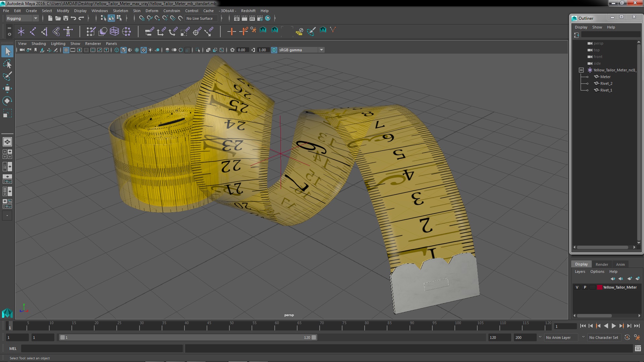Image resolution: width=644 pixels, height=362 pixels.
Task: Collapse the Yellow_Tailor_Meter_ncl1 group
Action: [581, 70]
